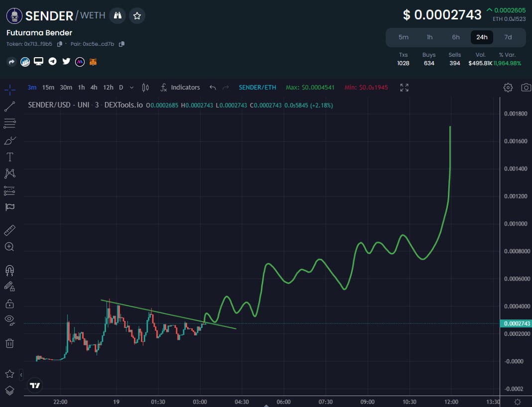Select the 1h stats period

tap(429, 37)
